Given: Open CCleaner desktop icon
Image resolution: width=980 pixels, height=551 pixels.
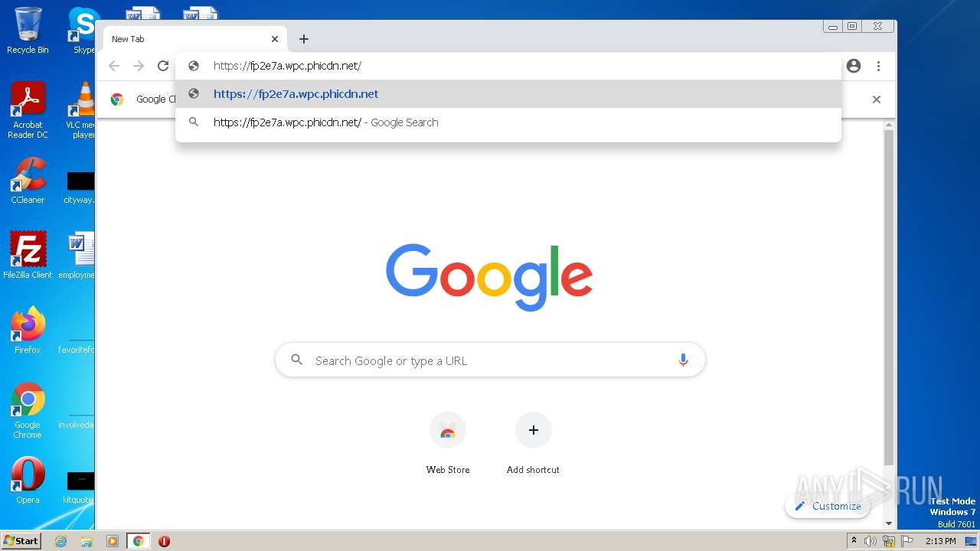Looking at the screenshot, I should (x=28, y=181).
